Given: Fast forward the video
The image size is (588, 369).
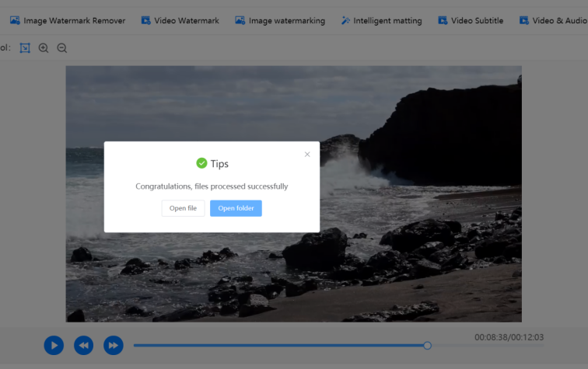Looking at the screenshot, I should point(114,346).
